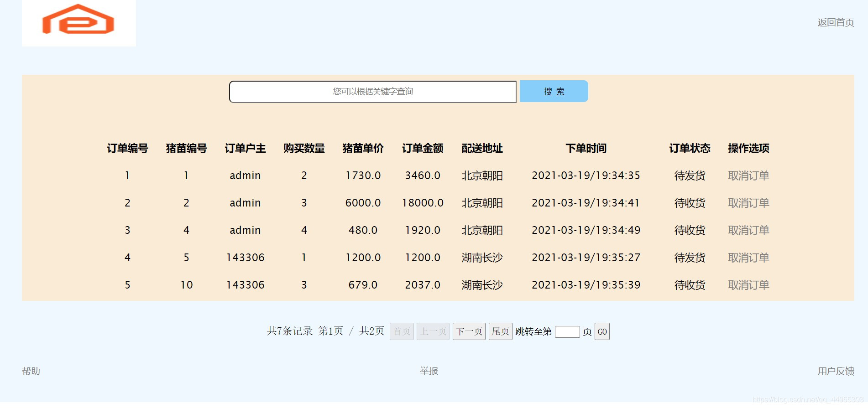Select admin owner in order 3 row

245,230
